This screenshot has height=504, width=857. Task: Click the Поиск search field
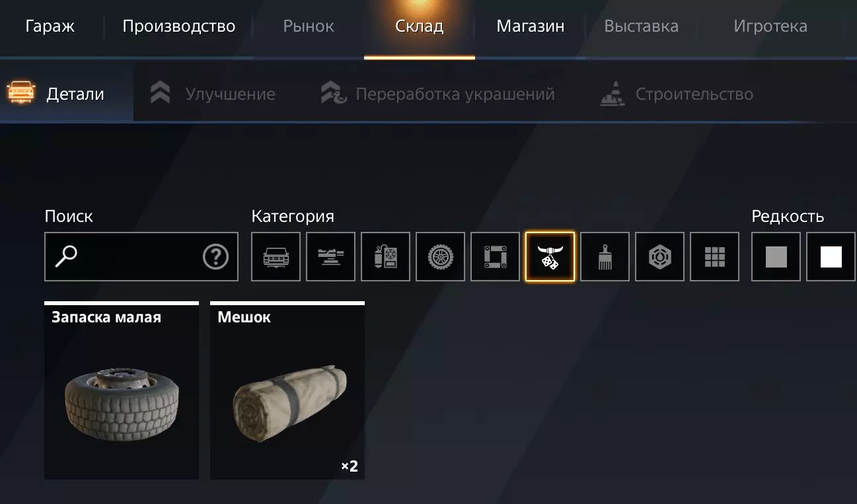coord(141,256)
